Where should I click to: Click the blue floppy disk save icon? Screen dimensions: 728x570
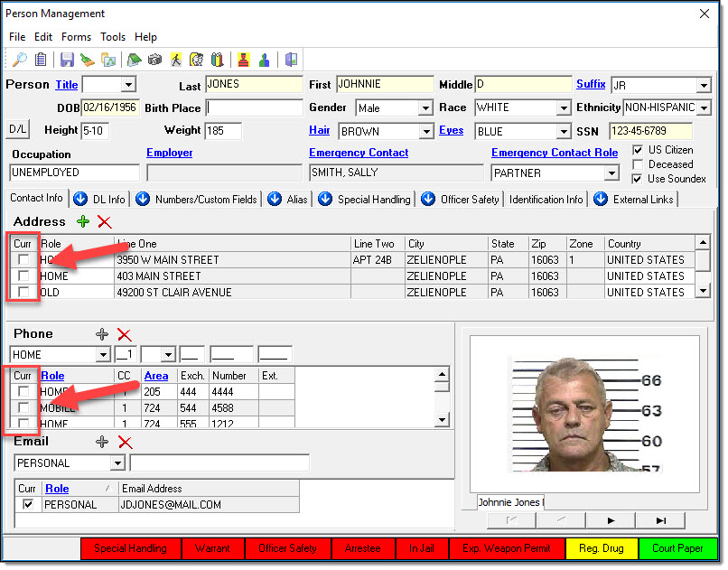(x=67, y=60)
